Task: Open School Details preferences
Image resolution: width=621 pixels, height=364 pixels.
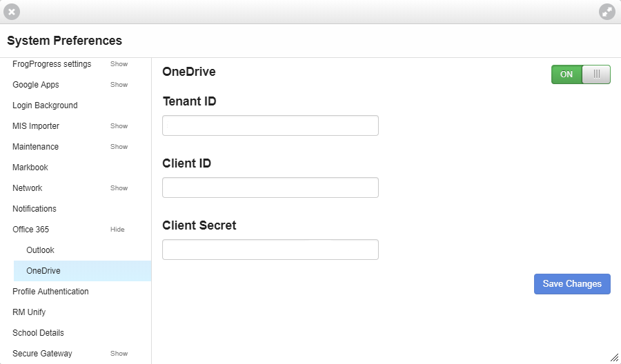Action: [x=38, y=333]
